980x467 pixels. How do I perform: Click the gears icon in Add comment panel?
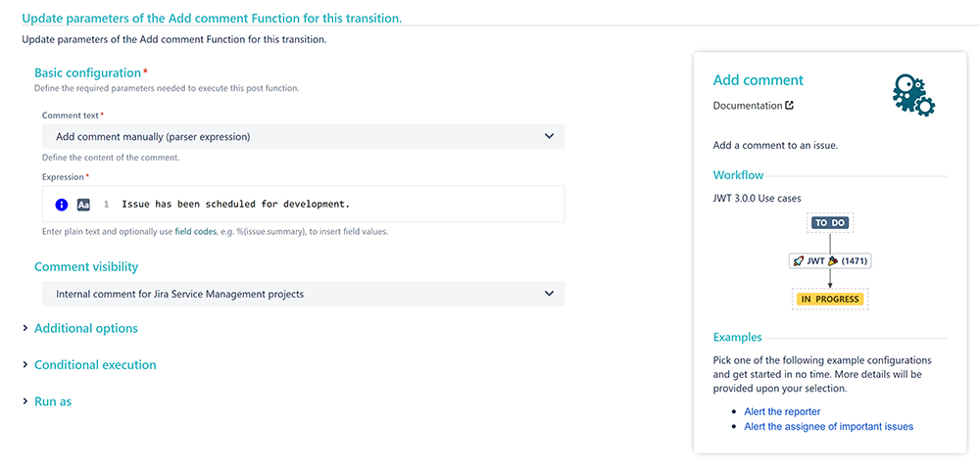[x=913, y=95]
